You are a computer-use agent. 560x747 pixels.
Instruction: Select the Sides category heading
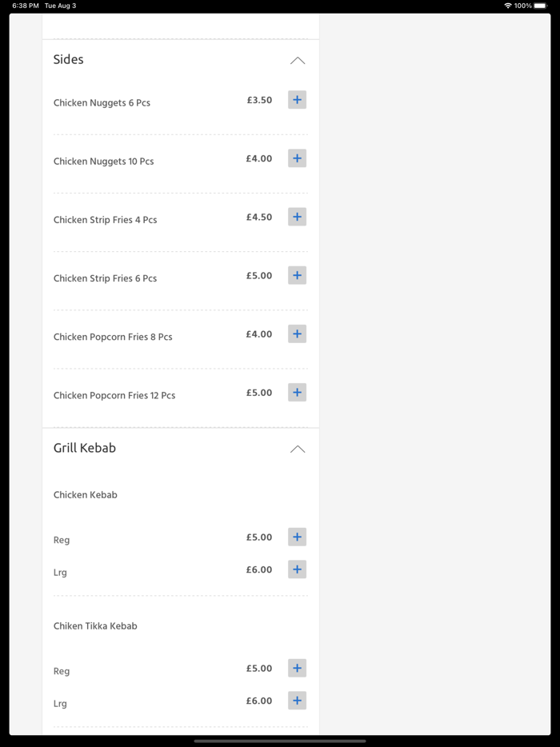(x=69, y=59)
